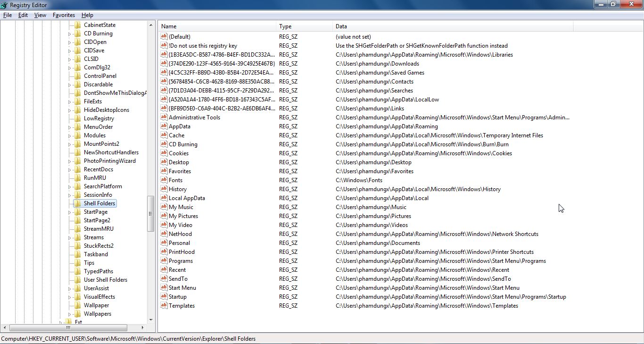Click tree pane scroll-up arrow
This screenshot has height=344, width=644.
151,25
